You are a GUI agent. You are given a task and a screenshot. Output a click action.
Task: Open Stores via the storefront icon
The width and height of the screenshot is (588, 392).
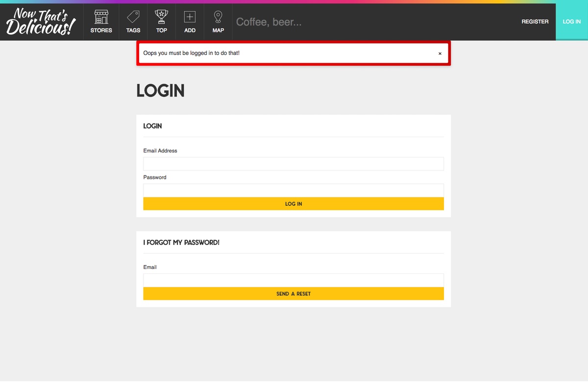[x=101, y=17]
